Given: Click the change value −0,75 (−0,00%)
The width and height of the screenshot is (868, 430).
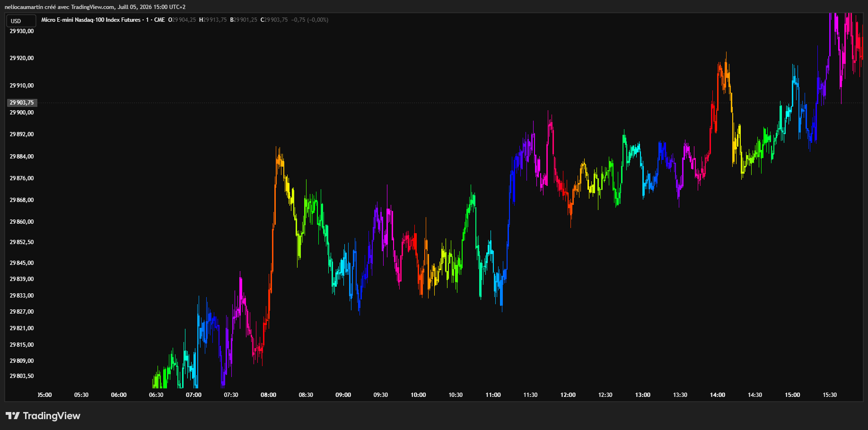Looking at the screenshot, I should 310,20.
